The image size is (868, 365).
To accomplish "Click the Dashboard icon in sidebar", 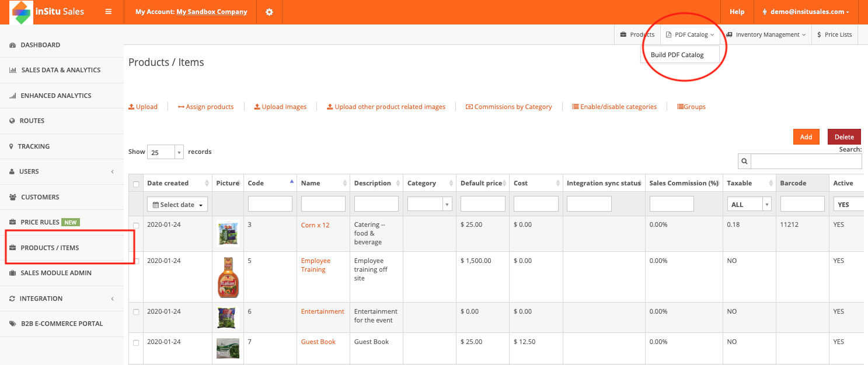I will pyautogui.click(x=13, y=45).
